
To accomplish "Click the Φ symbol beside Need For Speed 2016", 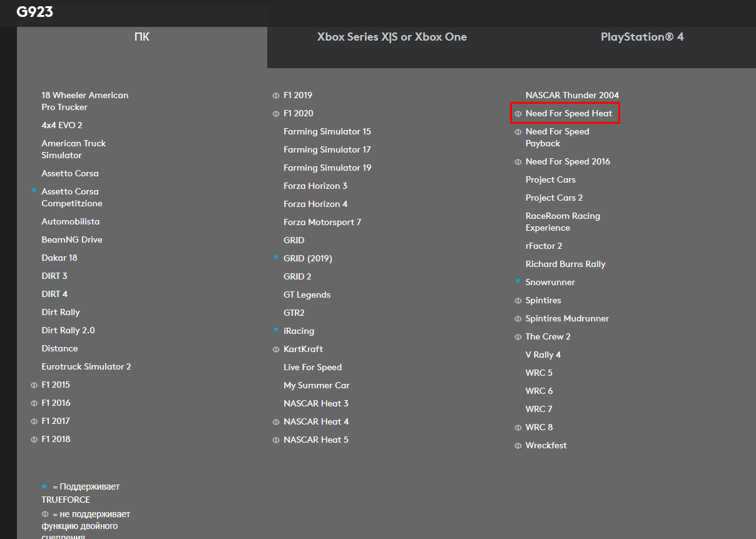I will (518, 162).
